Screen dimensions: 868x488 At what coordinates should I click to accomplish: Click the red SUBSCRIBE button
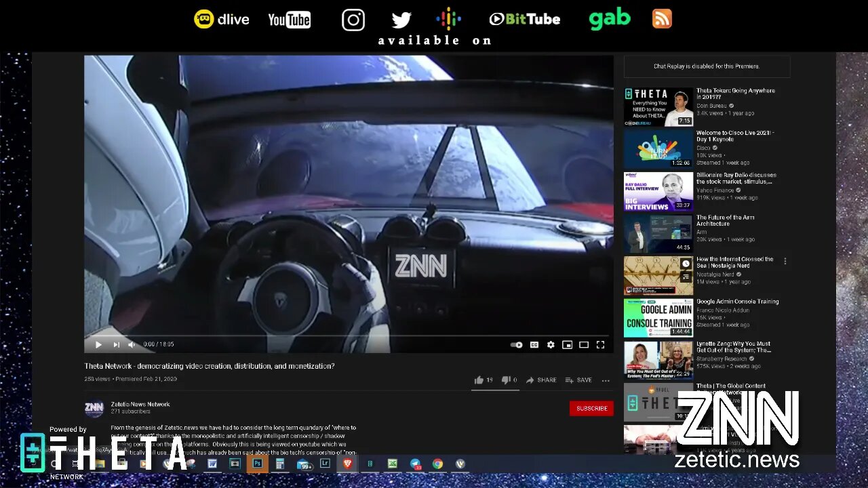click(x=591, y=408)
